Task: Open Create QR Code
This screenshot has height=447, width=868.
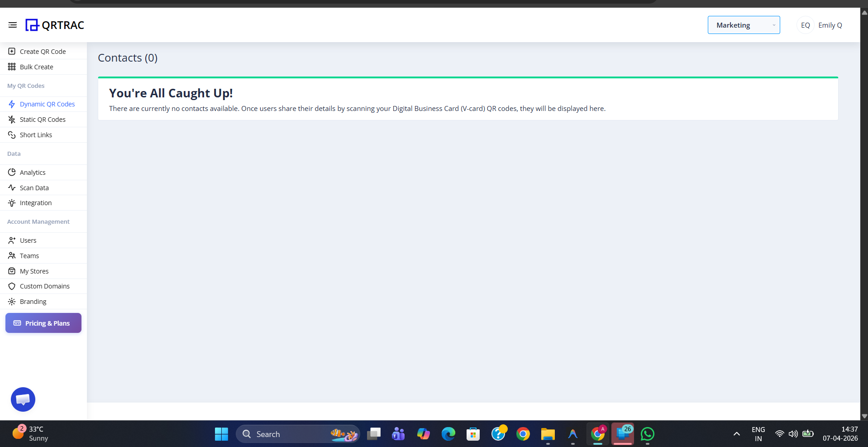Action: pos(42,51)
